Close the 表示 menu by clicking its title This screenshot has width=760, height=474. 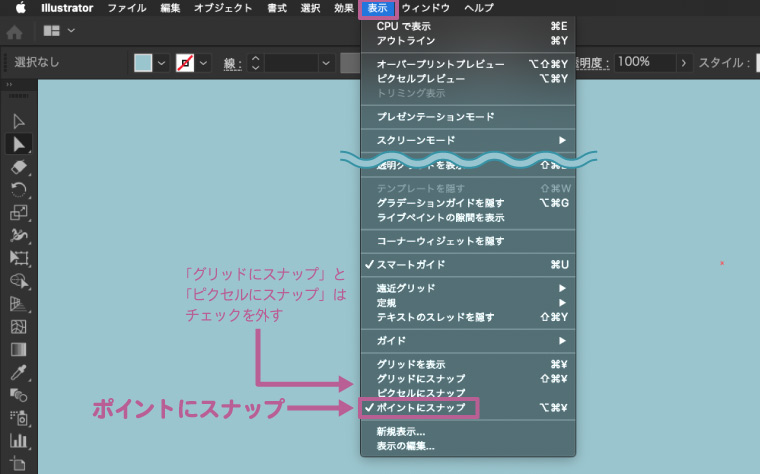tap(378, 8)
